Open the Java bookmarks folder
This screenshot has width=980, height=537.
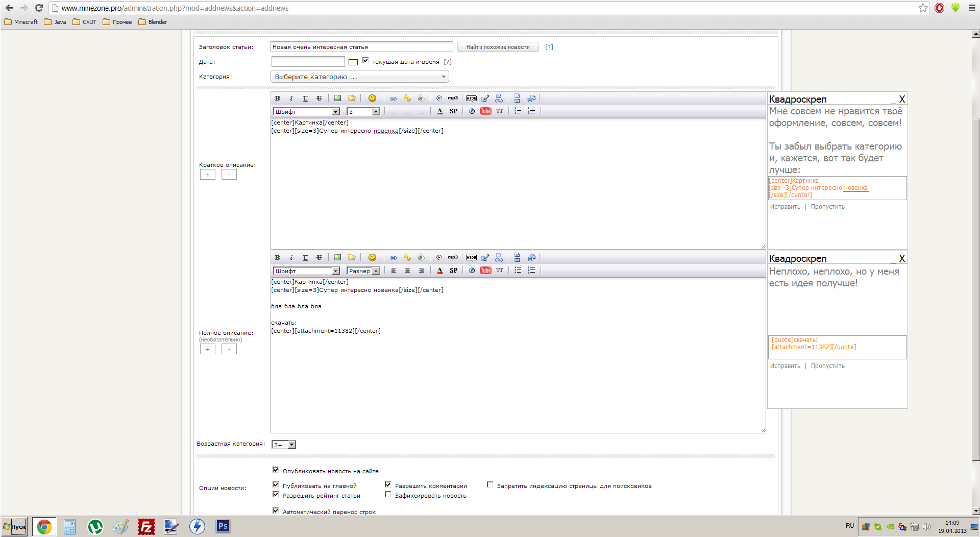(x=55, y=22)
